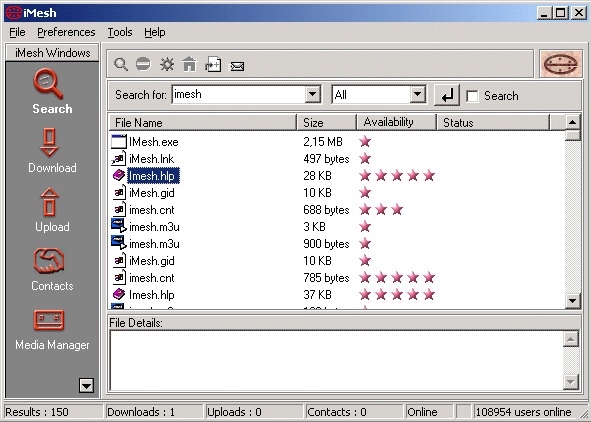Click inside the File Details text area

point(336,361)
